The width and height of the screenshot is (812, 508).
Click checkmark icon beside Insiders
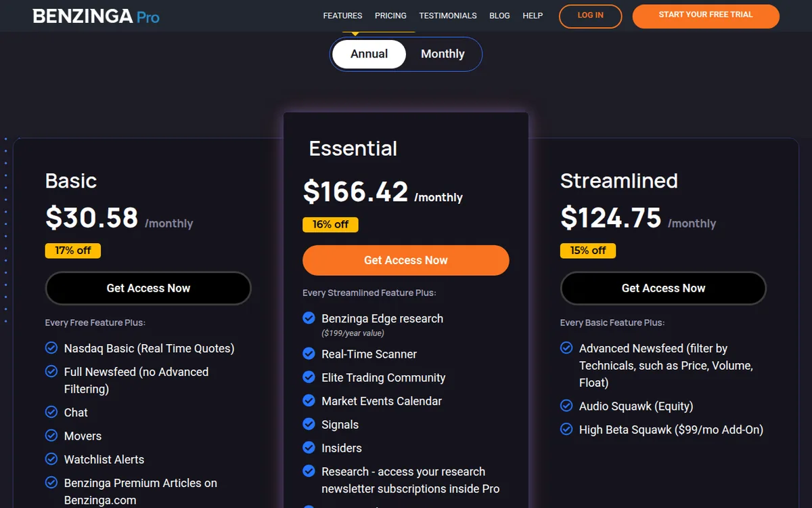309,448
